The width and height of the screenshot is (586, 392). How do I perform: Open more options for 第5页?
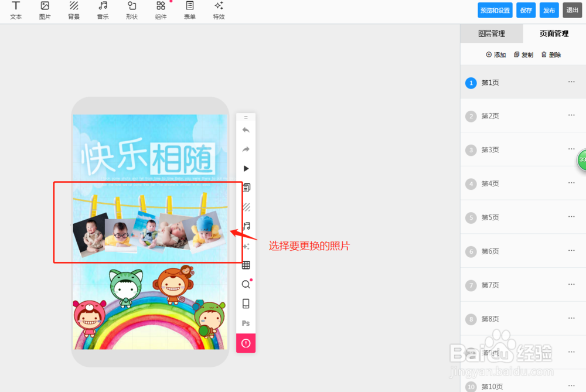coord(571,216)
